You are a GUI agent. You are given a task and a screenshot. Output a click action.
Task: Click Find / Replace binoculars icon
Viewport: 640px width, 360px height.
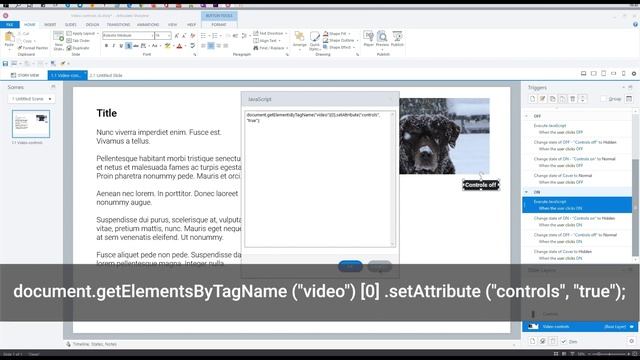tap(256, 48)
